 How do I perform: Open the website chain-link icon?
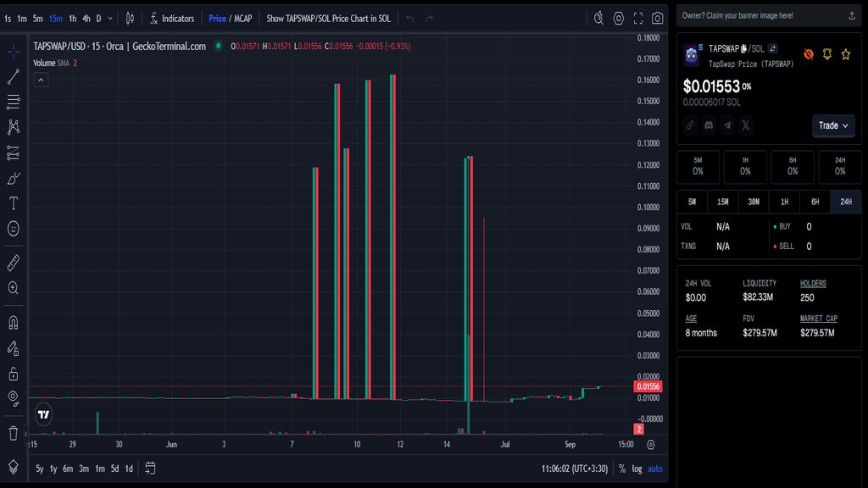690,125
